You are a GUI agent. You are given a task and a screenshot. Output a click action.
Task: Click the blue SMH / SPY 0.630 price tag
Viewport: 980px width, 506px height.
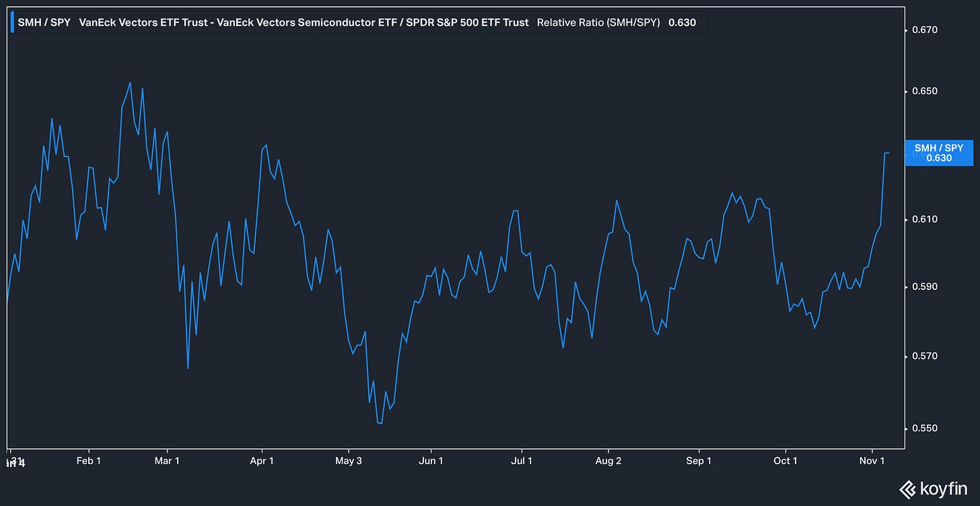coord(938,153)
